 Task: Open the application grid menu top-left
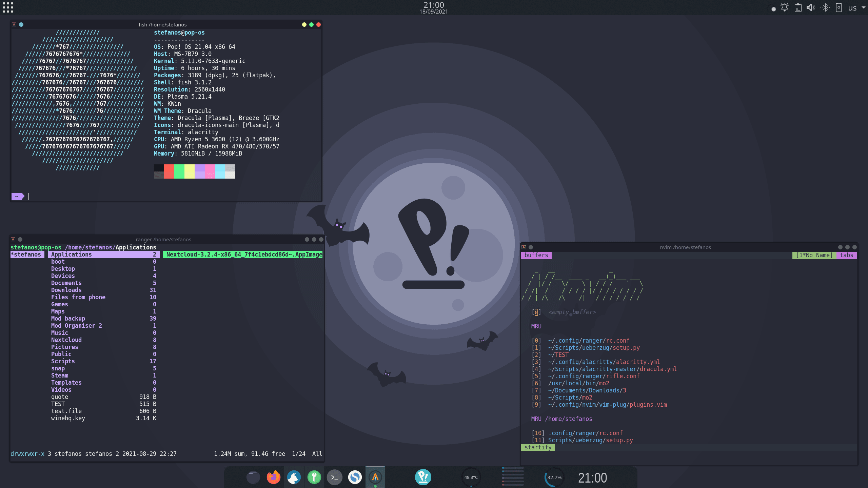8,7
